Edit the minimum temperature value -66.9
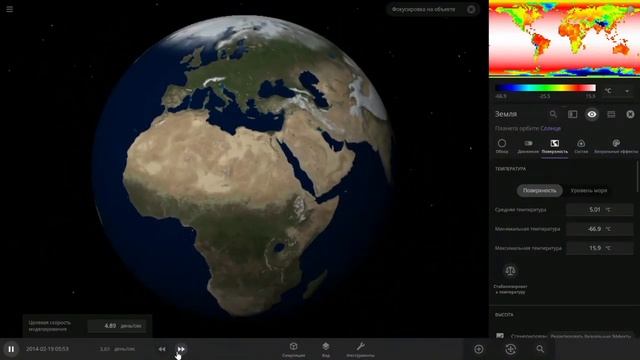This screenshot has width=640, height=360. [x=599, y=229]
